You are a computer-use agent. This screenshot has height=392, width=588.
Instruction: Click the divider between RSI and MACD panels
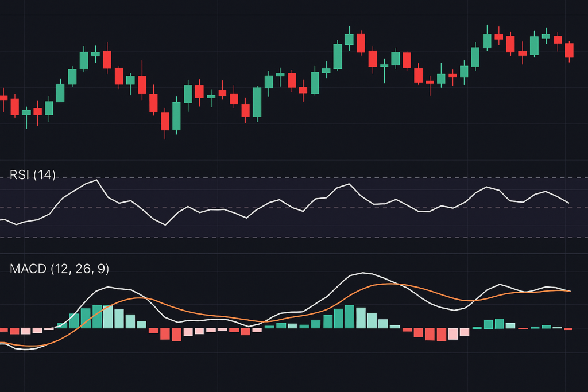pyautogui.click(x=294, y=253)
